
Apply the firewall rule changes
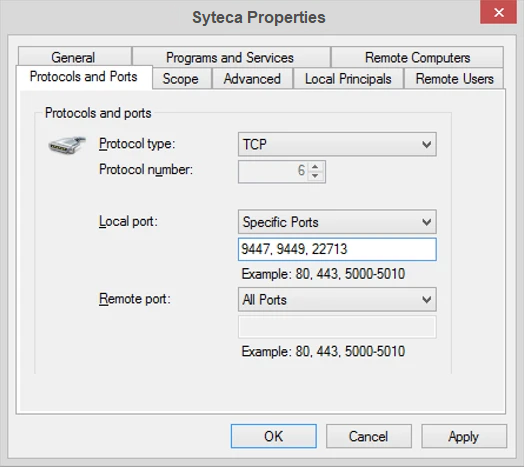pyautogui.click(x=464, y=436)
